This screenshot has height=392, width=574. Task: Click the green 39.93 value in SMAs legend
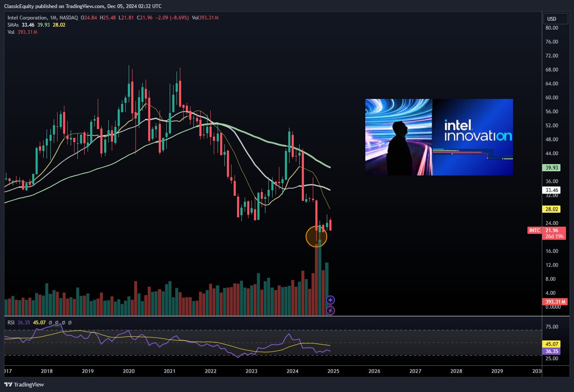(x=43, y=25)
